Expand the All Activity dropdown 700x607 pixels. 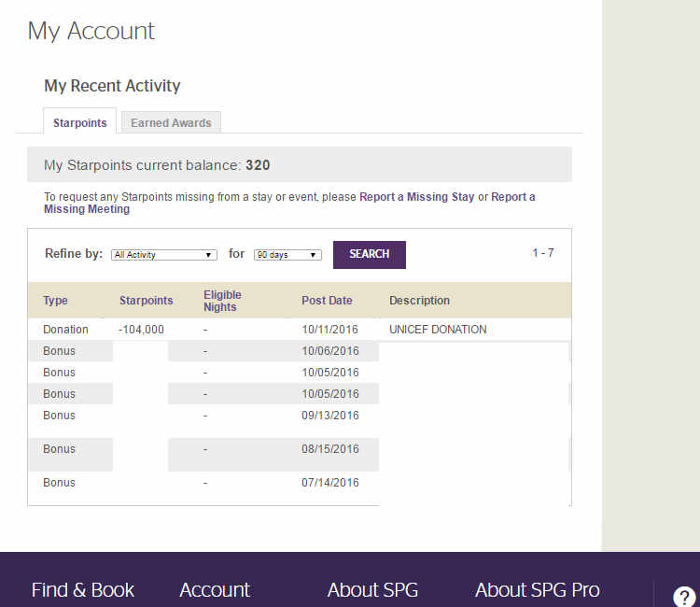163,255
